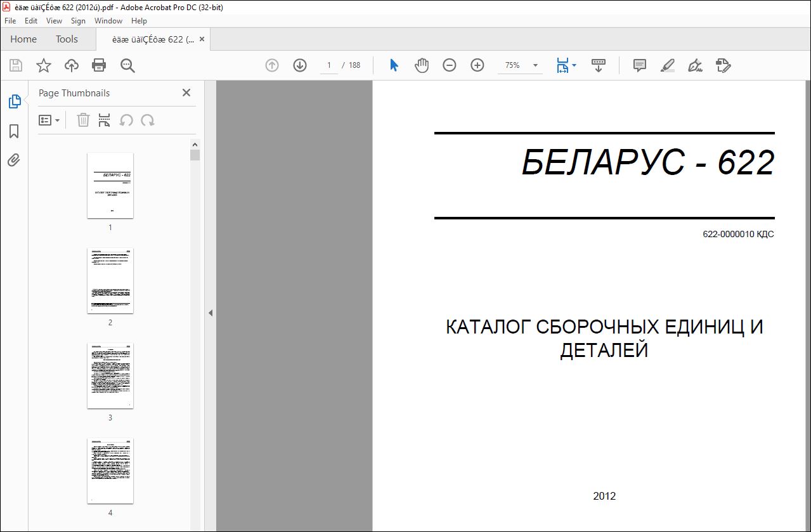Screen dimensions: 811x532
Task: Collapse the navigation pane with left arrow
Action: tap(211, 313)
